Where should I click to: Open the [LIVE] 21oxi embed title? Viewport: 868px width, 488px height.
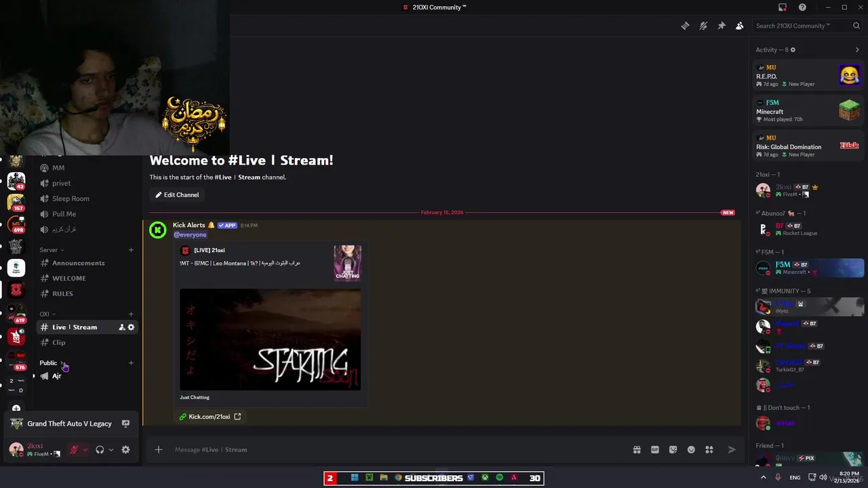tap(210, 250)
